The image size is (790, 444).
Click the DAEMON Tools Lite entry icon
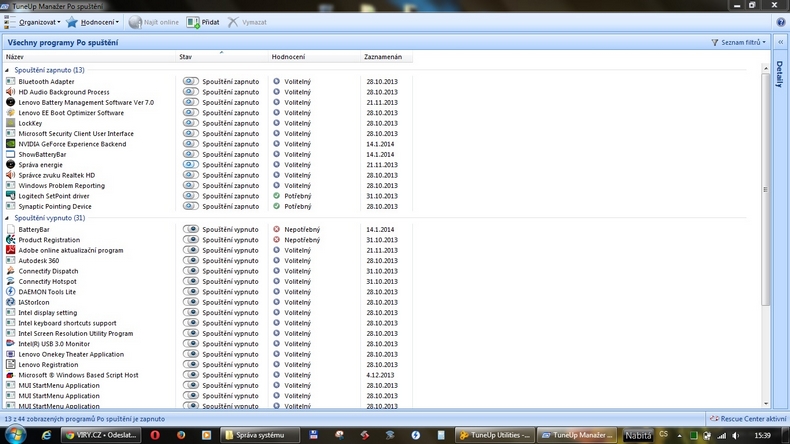click(10, 292)
